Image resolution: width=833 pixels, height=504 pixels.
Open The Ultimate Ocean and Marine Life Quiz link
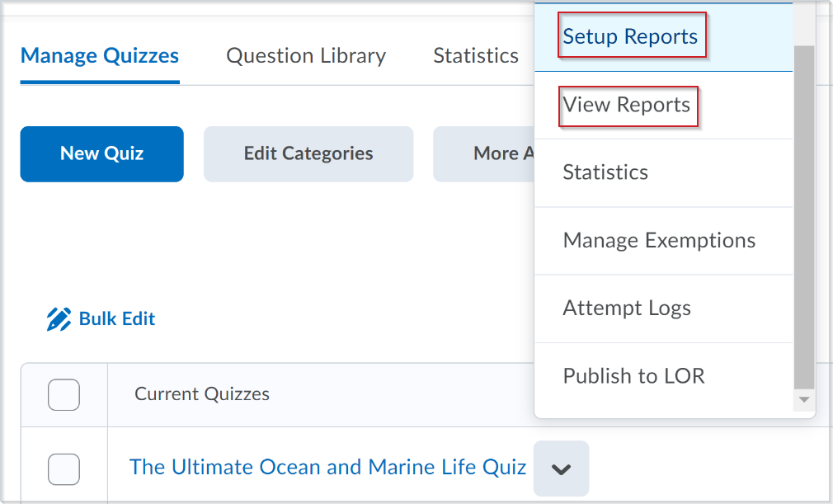(x=327, y=467)
